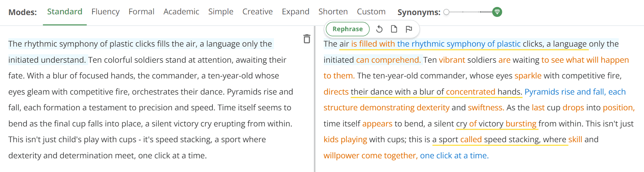
Task: Select the Formal mode tab
Action: (141, 12)
